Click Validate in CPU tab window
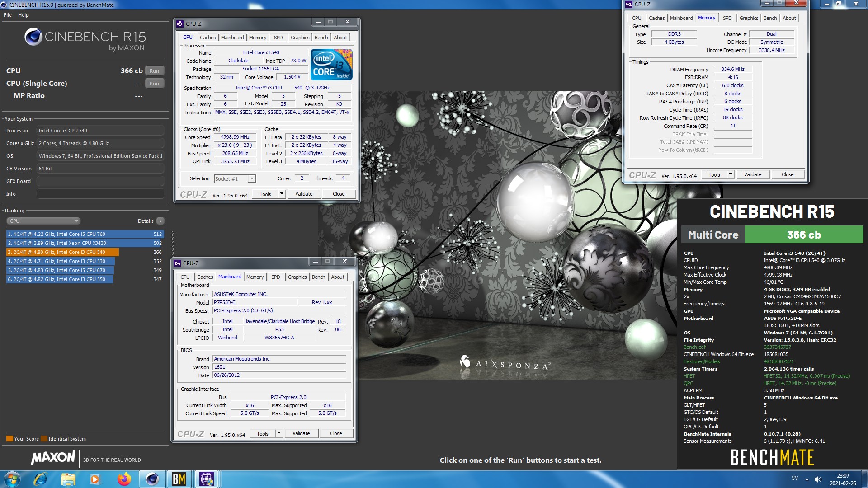 [304, 194]
